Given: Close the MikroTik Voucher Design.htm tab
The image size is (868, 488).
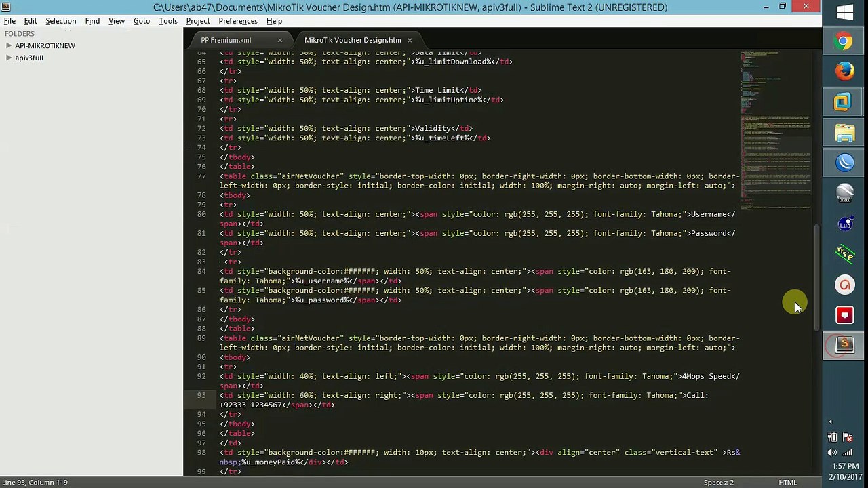Looking at the screenshot, I should click(409, 40).
